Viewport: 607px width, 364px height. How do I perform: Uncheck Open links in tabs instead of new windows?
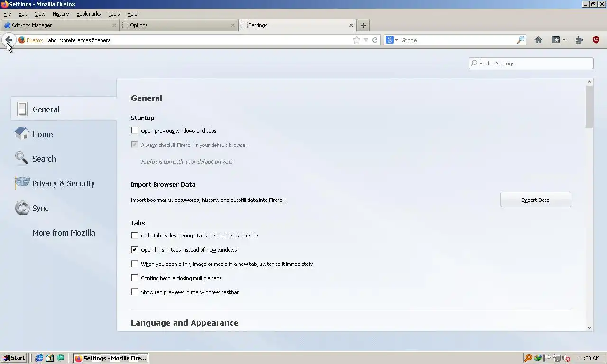coord(135,249)
